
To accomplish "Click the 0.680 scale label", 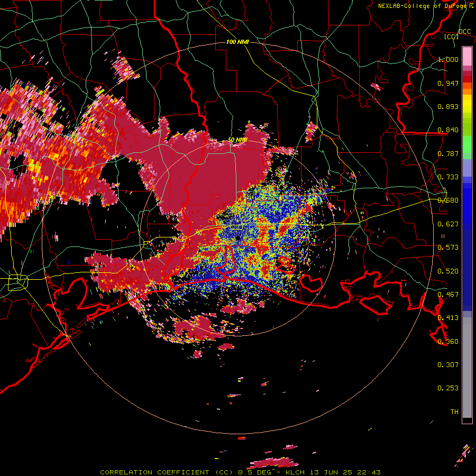I will 448,200.
